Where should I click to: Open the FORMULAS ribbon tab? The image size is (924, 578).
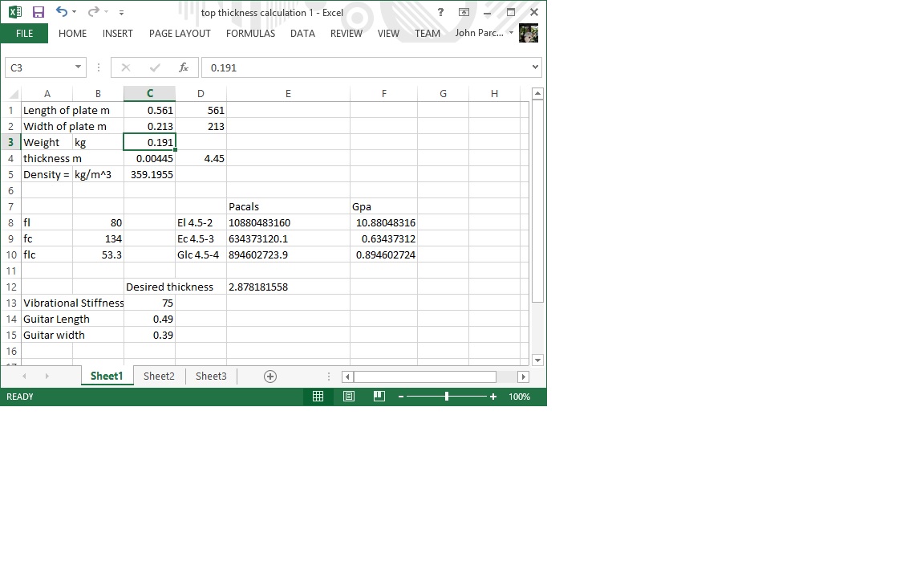click(250, 34)
